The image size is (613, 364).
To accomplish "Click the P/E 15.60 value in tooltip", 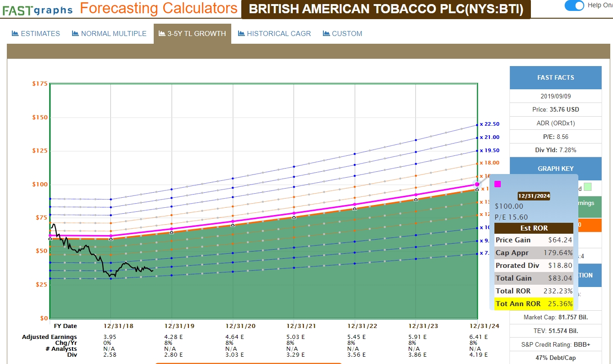I will pos(511,217).
